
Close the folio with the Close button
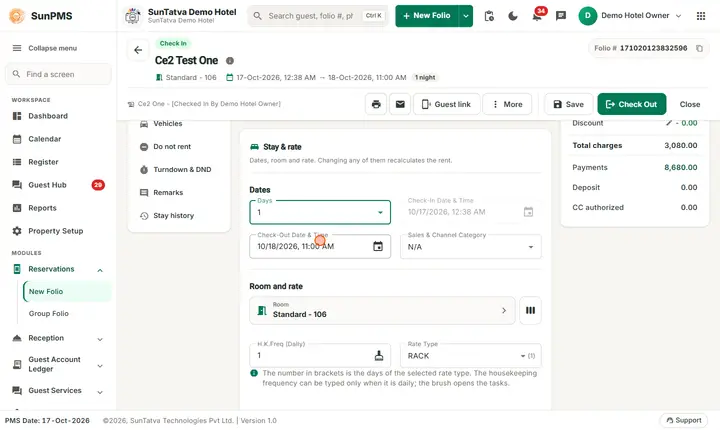690,104
